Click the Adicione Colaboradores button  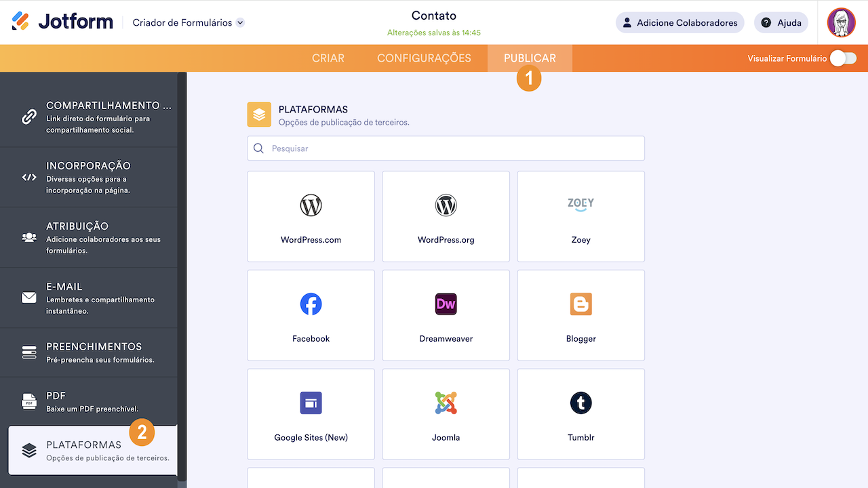point(679,22)
